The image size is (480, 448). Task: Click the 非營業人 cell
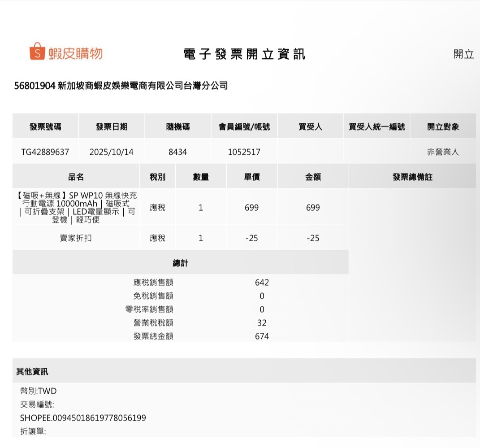(443, 152)
